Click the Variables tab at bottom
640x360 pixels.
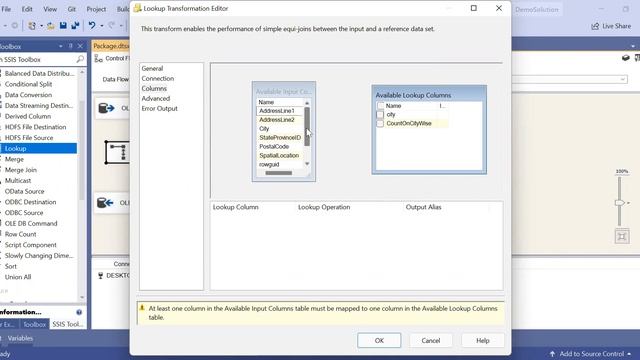click(x=20, y=338)
